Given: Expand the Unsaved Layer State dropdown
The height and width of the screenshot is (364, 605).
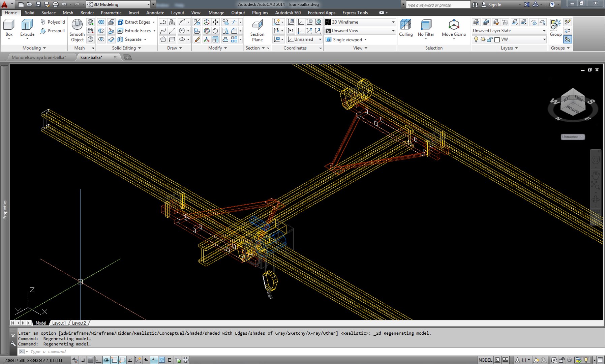Looking at the screenshot, I should click(509, 31).
